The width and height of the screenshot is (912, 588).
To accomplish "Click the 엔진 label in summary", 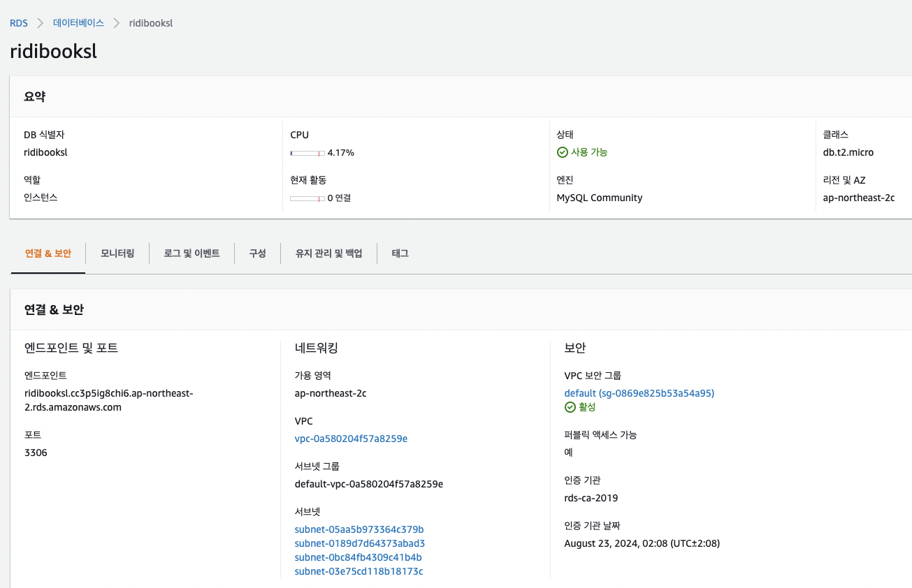I will [565, 180].
